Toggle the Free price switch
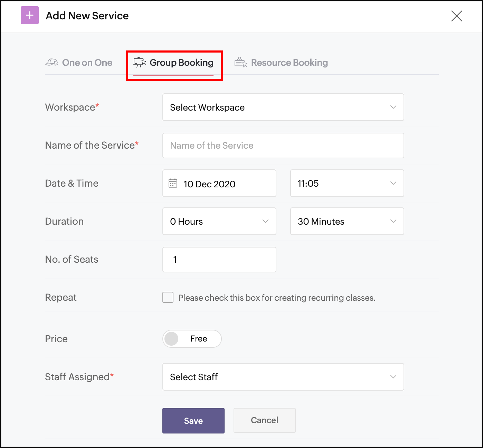483x448 pixels. tap(192, 339)
